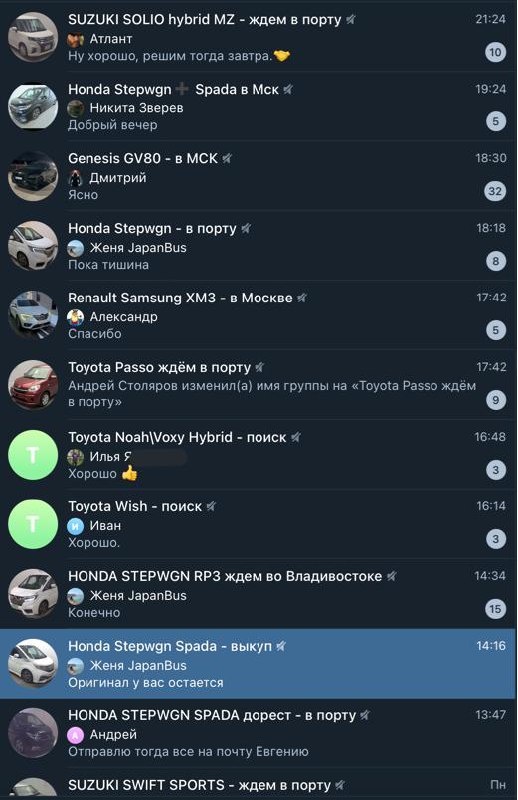Click the unread badge 5 on Renault Samsung chat

(x=496, y=330)
